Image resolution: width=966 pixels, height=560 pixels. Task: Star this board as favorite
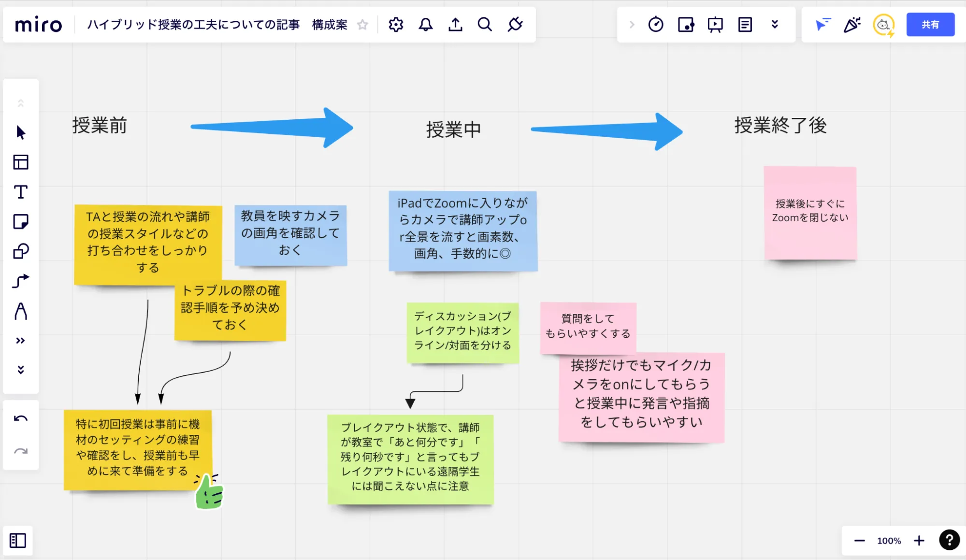pyautogui.click(x=362, y=25)
